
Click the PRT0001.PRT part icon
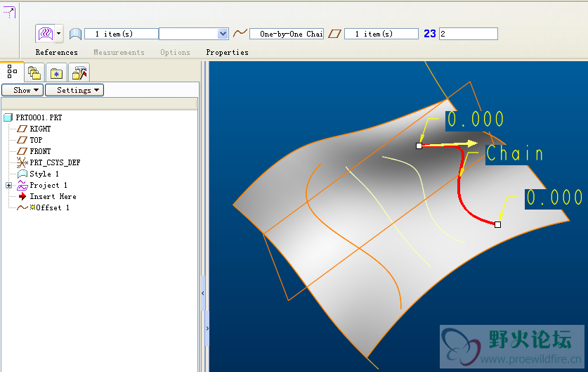pyautogui.click(x=8, y=117)
